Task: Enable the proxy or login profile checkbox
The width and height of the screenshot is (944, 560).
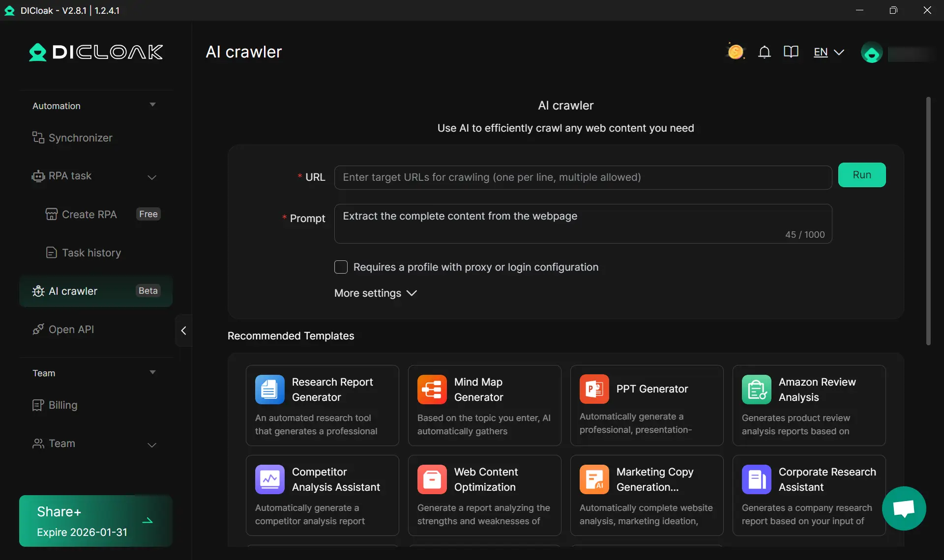Action: click(x=341, y=267)
